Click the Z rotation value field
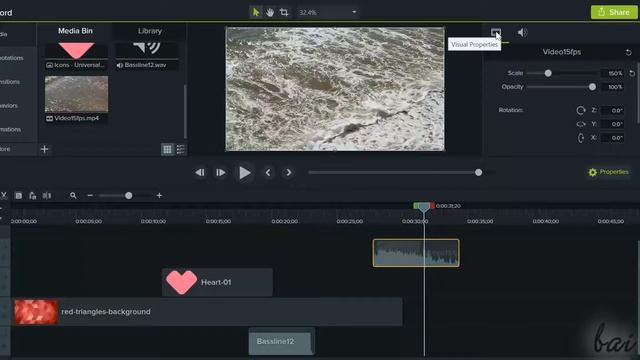Viewport: 640px width, 360px height. click(x=613, y=110)
